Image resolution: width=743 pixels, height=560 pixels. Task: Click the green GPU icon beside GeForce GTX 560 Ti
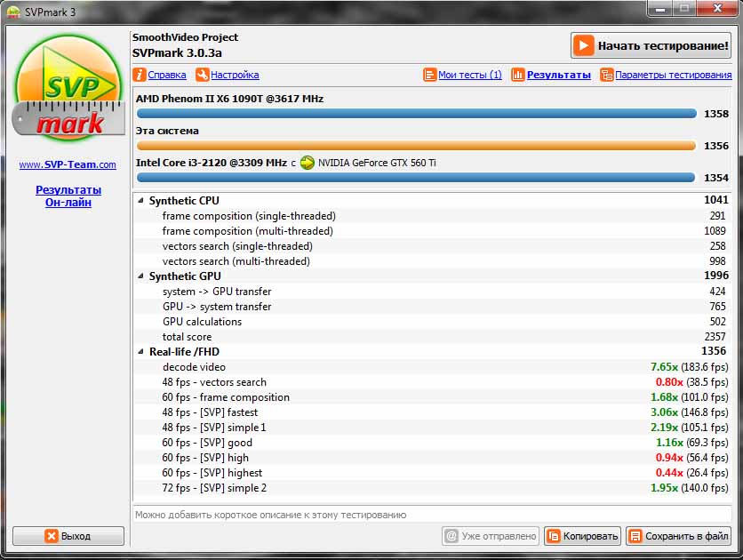pyautogui.click(x=307, y=163)
